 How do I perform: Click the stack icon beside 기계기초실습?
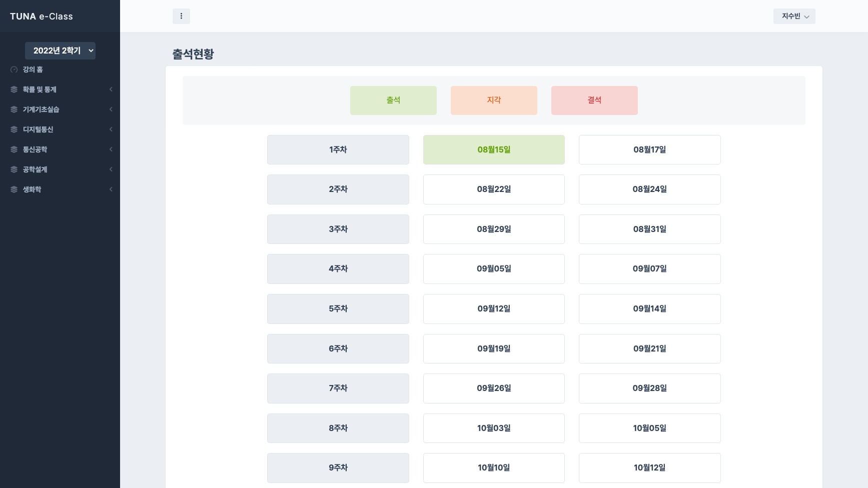[x=14, y=109]
